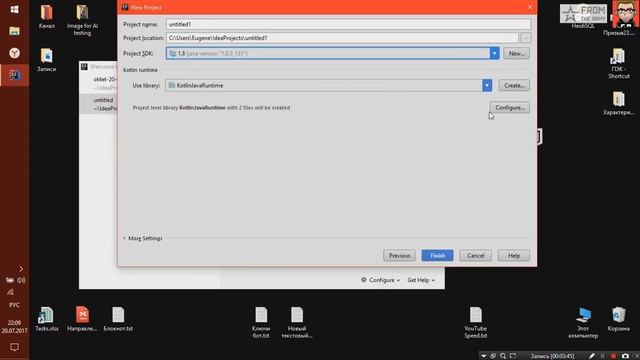Open the Kotlin Configure... button
The width and height of the screenshot is (640, 360).
coord(510,108)
